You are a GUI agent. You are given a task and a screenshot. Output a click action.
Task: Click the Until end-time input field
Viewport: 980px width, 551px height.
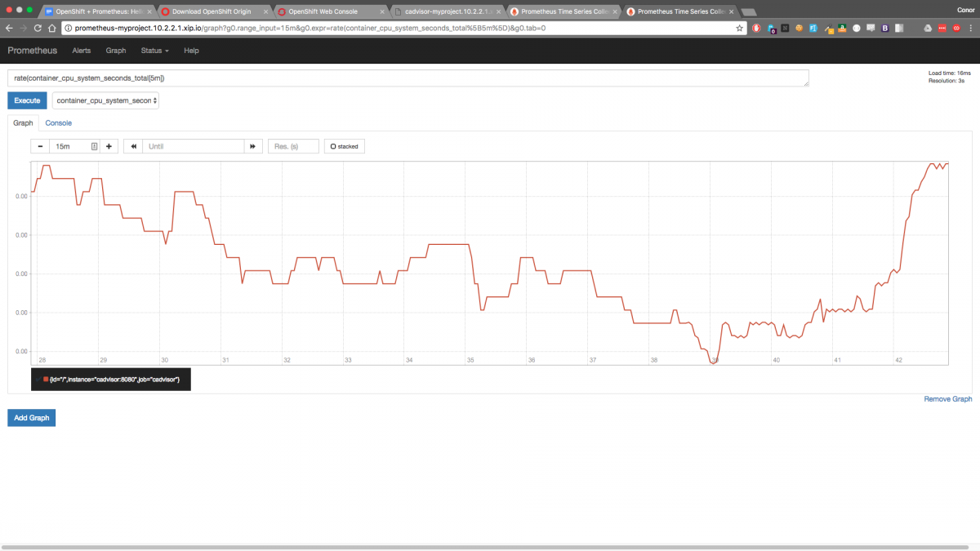coord(194,146)
